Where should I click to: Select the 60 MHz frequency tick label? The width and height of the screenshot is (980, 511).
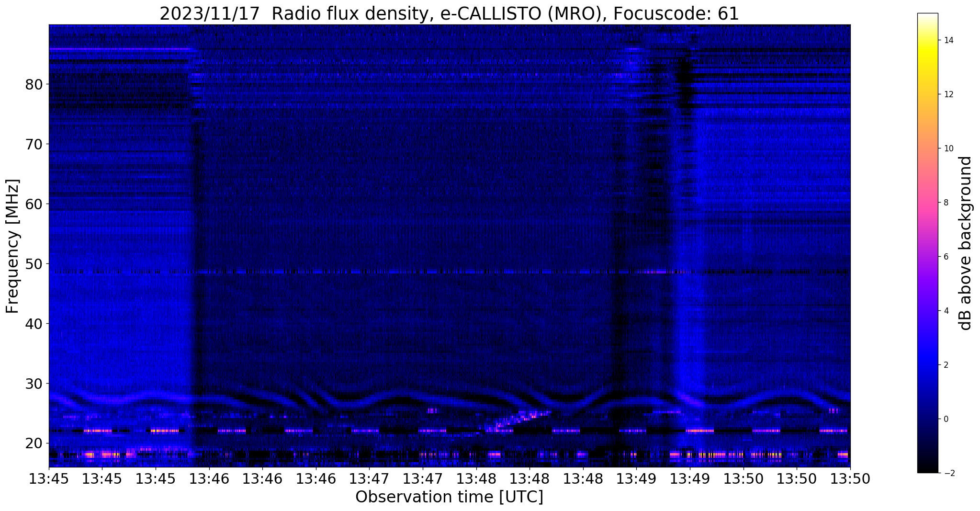(x=34, y=204)
